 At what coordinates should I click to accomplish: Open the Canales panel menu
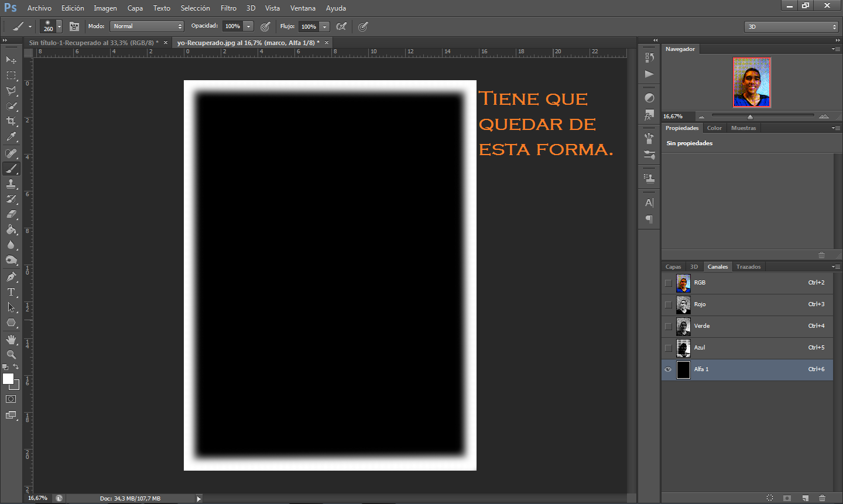[835, 266]
